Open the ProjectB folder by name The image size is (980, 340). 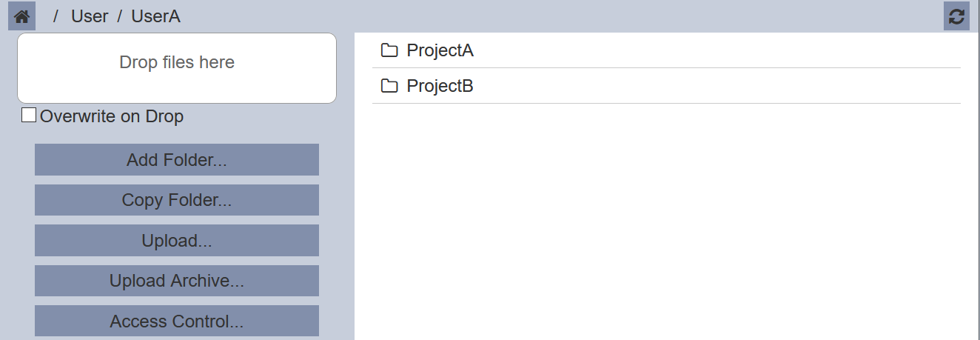[x=440, y=86]
